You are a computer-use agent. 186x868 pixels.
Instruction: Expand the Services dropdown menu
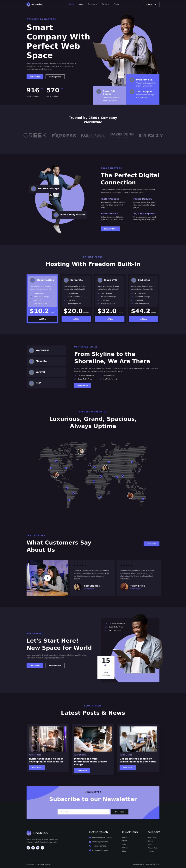click(x=92, y=4)
